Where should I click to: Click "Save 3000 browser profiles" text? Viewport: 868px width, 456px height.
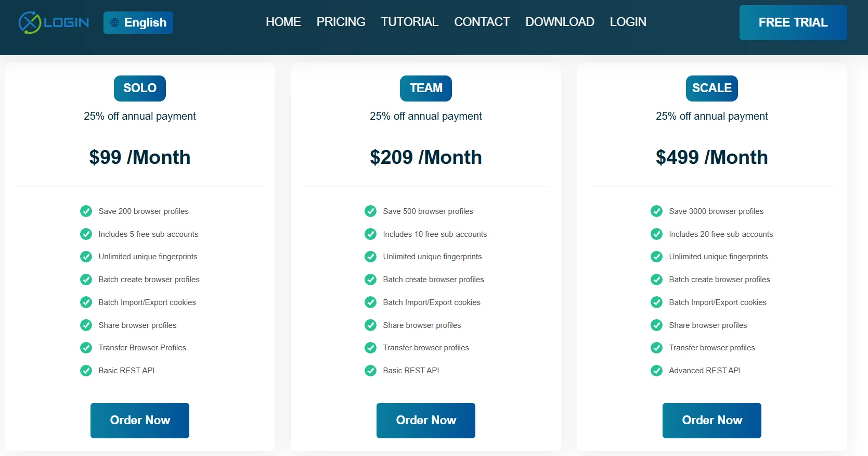(716, 211)
